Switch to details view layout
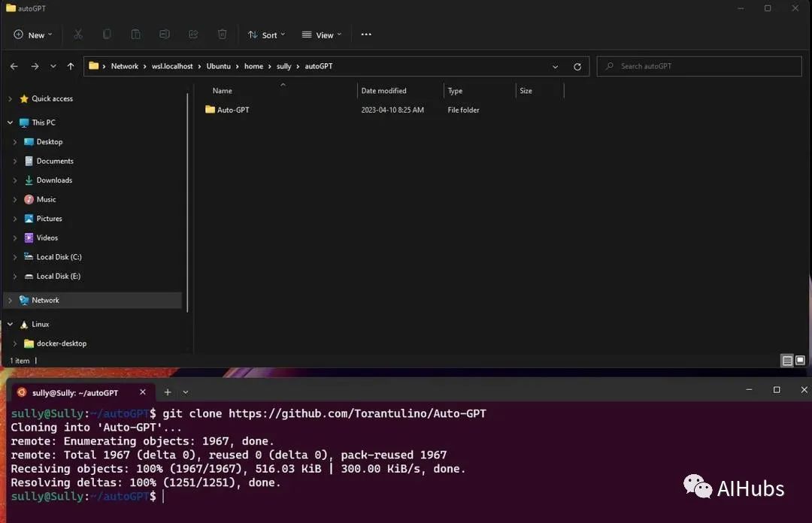The height and width of the screenshot is (523, 812). pos(787,361)
